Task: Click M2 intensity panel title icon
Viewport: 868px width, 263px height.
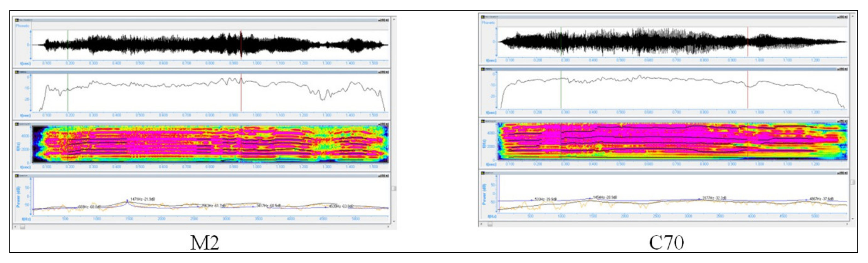Action: pyautogui.click(x=17, y=72)
